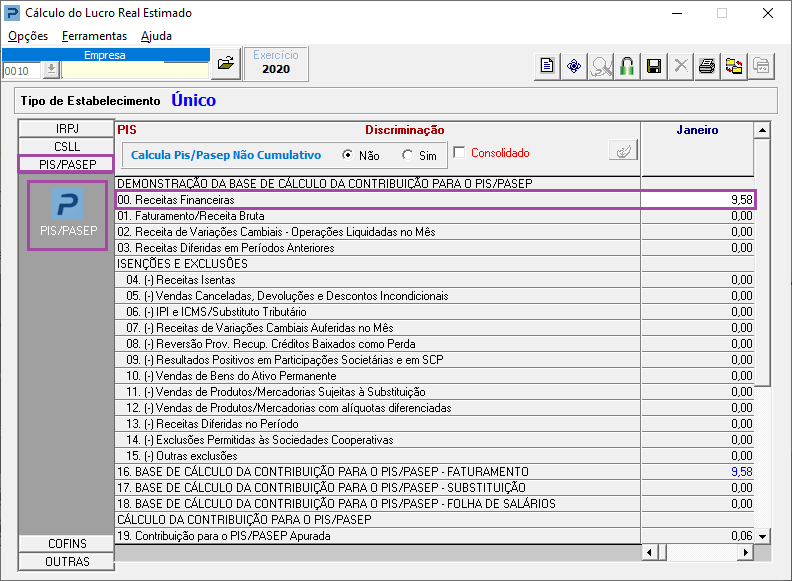Image resolution: width=792 pixels, height=581 pixels.
Task: Select row 05. Vendas Canceladas, Devoluções
Action: click(x=378, y=296)
